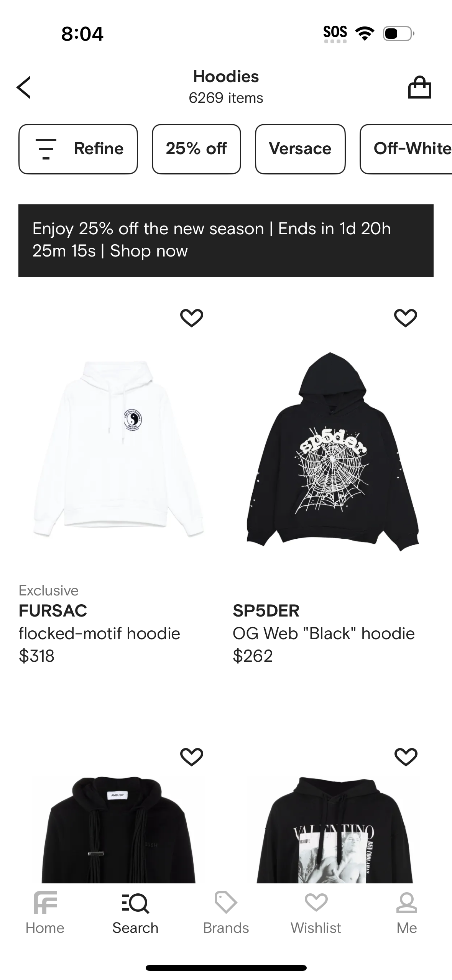Image resolution: width=452 pixels, height=980 pixels.
Task: Filter hoodies by Off-White
Action: (x=406, y=149)
